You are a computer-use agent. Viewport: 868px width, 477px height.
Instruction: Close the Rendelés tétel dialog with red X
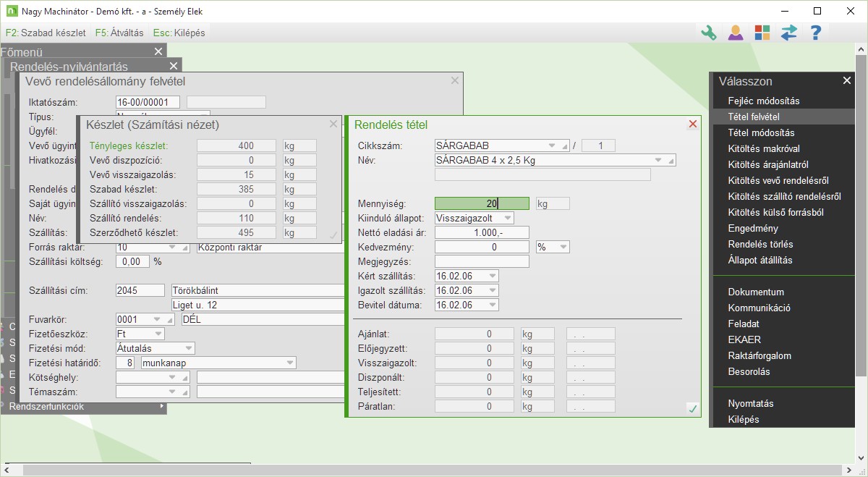click(692, 124)
